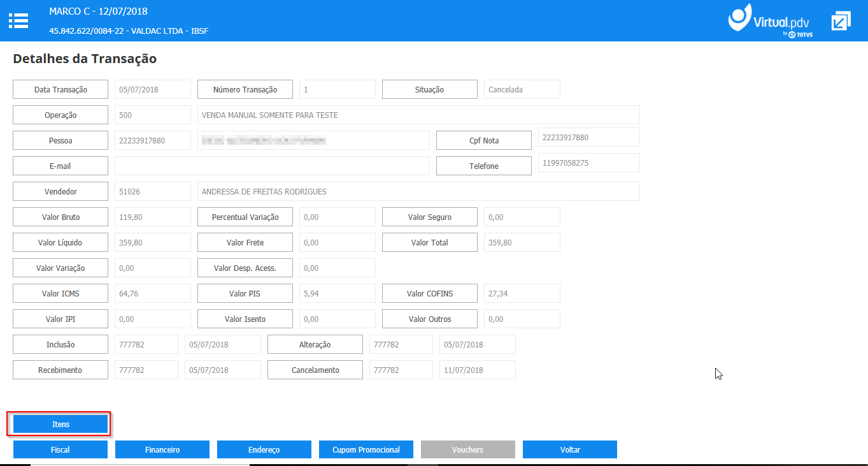Click the Valor Bruto field 119,80
The width and height of the screenshot is (868, 466).
[153, 217]
